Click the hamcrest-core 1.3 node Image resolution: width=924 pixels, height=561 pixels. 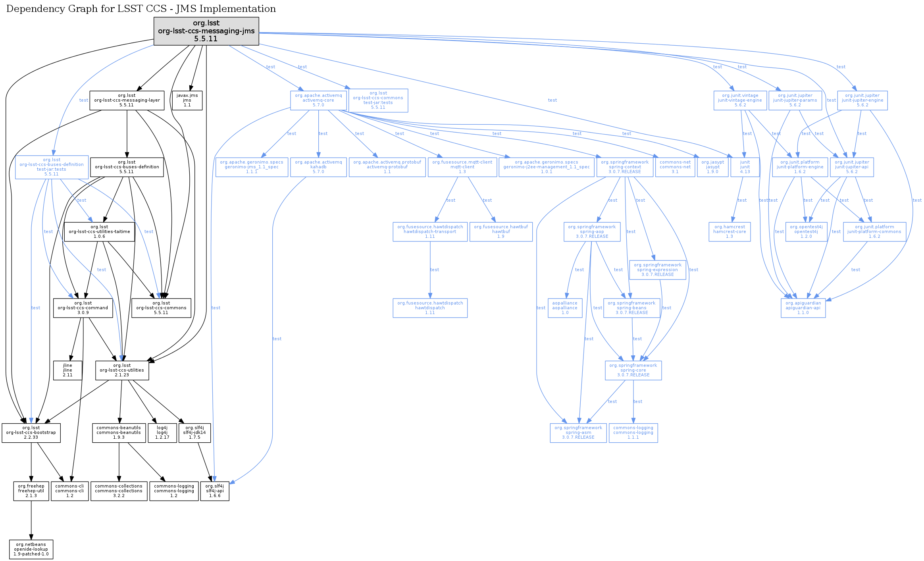730,232
